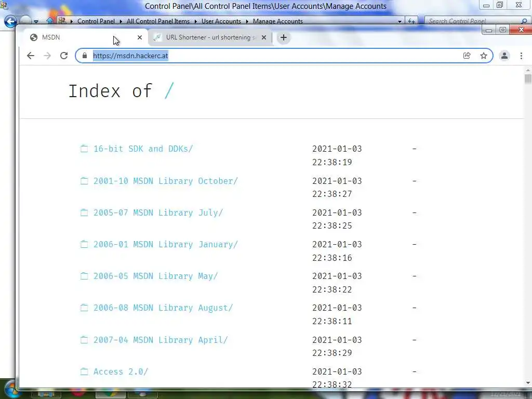Click Control Panel window back button

[x=10, y=21]
